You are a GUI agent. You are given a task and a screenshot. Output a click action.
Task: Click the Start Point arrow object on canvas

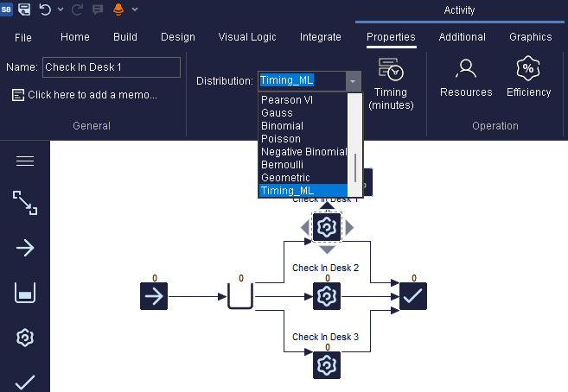click(x=154, y=296)
